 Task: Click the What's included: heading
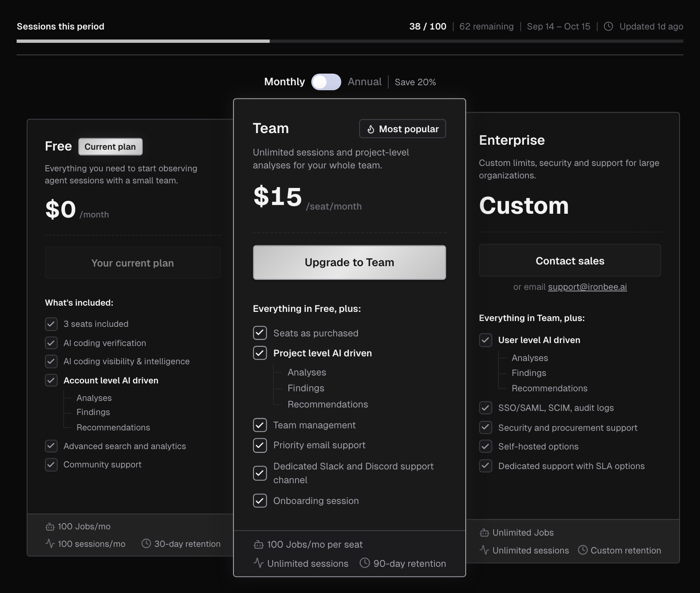[79, 303]
